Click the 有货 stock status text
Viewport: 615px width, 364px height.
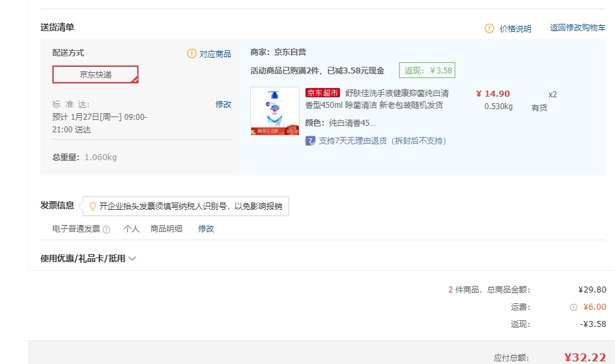click(x=539, y=108)
